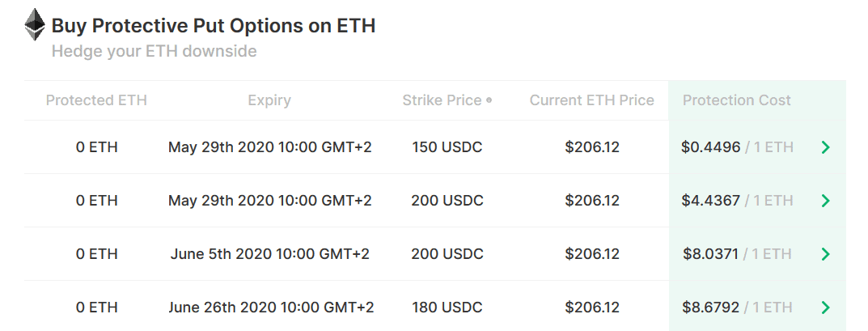868x331 pixels.
Task: Click the Current ETH Price header
Action: (591, 101)
